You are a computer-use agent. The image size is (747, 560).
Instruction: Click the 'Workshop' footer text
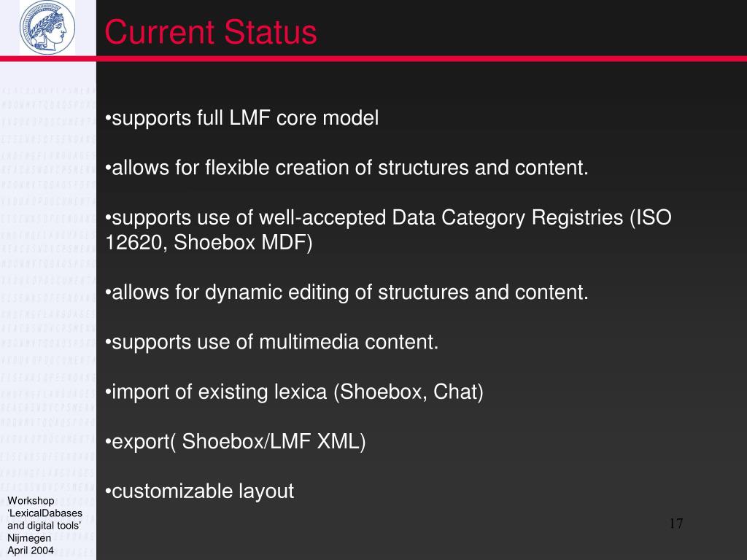coord(31,500)
